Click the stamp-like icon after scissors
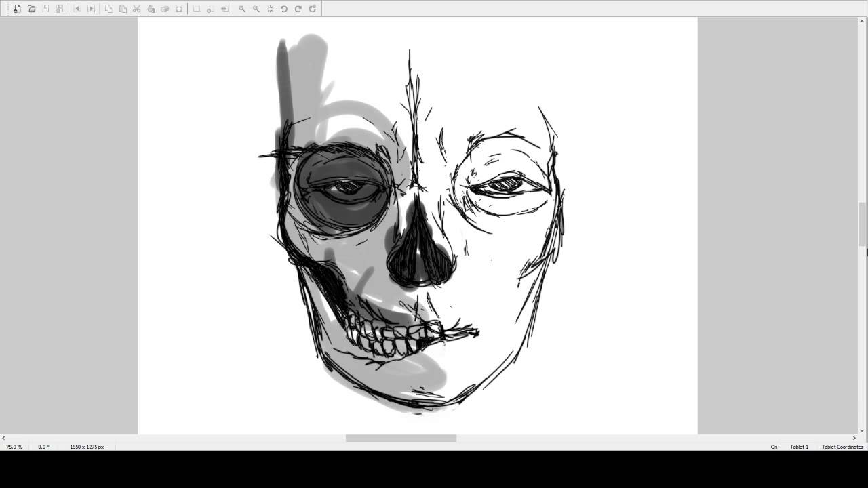The width and height of the screenshot is (868, 488). click(x=151, y=9)
